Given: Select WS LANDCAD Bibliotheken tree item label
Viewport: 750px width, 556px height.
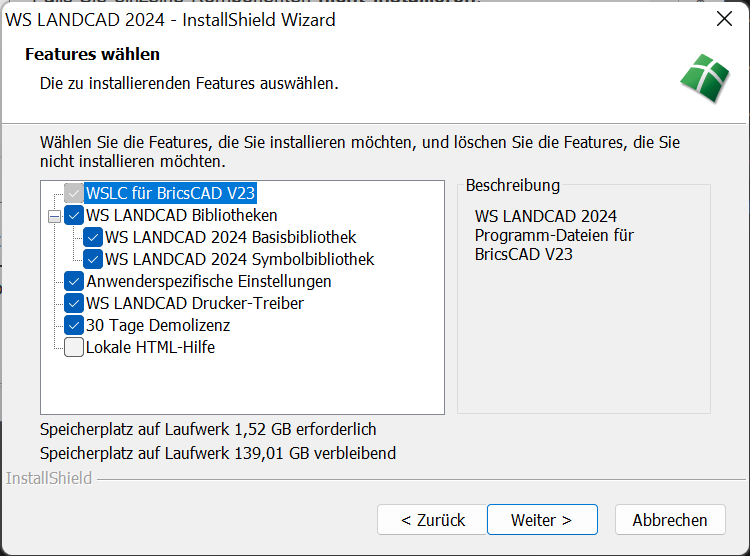Looking at the screenshot, I should (181, 215).
